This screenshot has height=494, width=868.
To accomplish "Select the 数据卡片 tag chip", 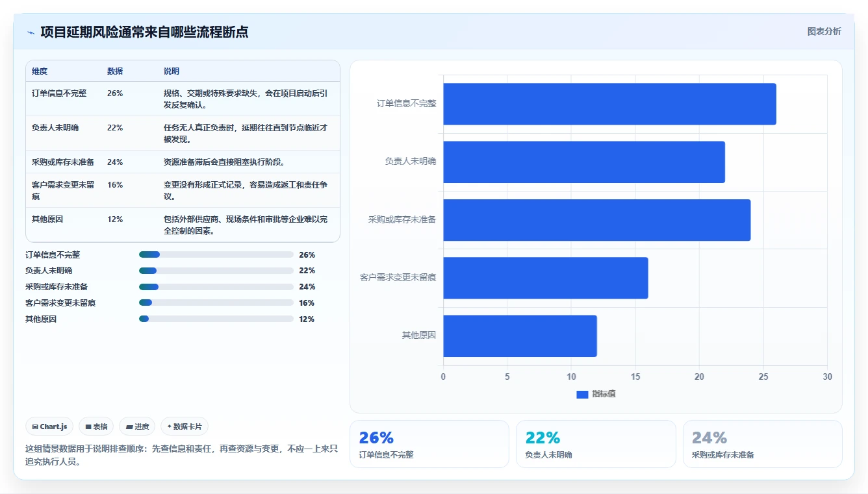I will pyautogui.click(x=185, y=426).
